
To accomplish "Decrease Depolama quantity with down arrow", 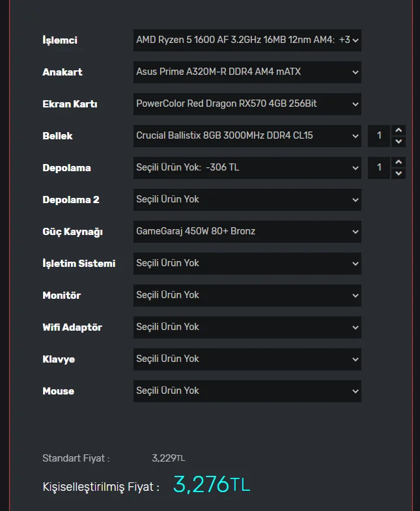I will 399,173.
